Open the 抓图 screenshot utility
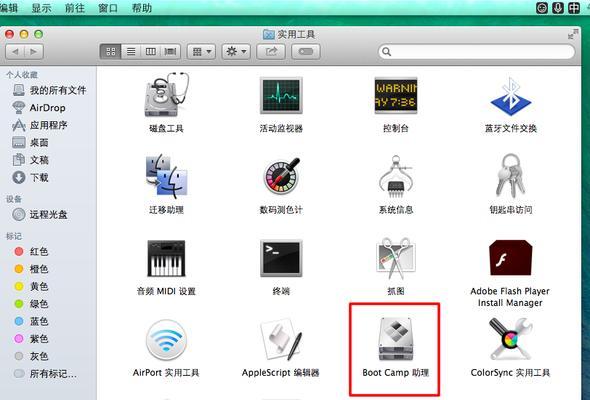The image size is (590, 400). [395, 258]
